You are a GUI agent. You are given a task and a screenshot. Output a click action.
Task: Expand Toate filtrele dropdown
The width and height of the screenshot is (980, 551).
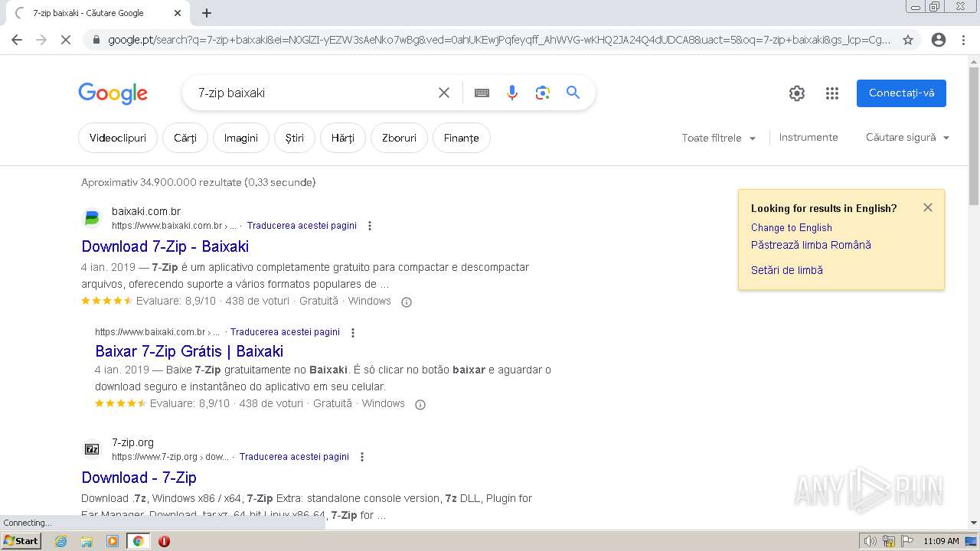pyautogui.click(x=719, y=138)
